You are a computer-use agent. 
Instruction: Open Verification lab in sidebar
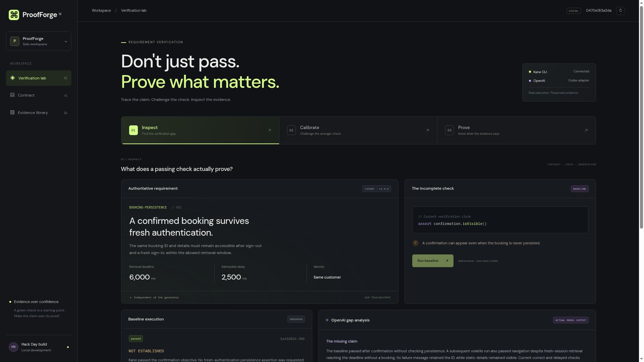39,78
